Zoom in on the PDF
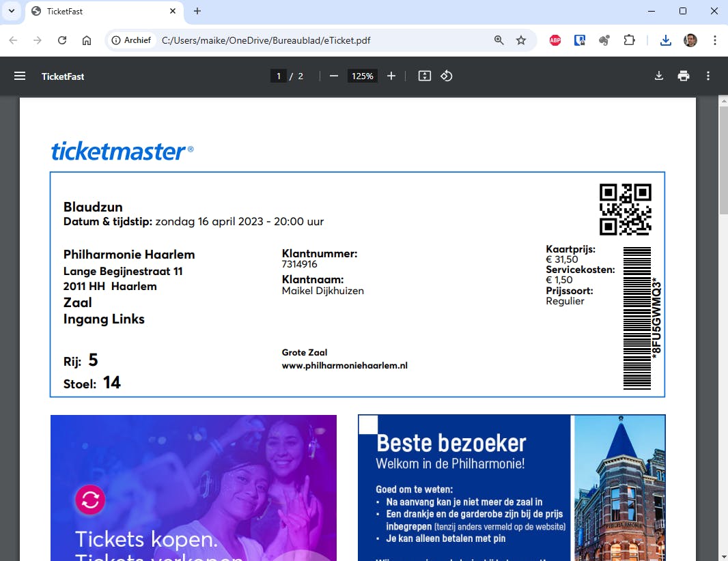The image size is (728, 561). point(391,76)
